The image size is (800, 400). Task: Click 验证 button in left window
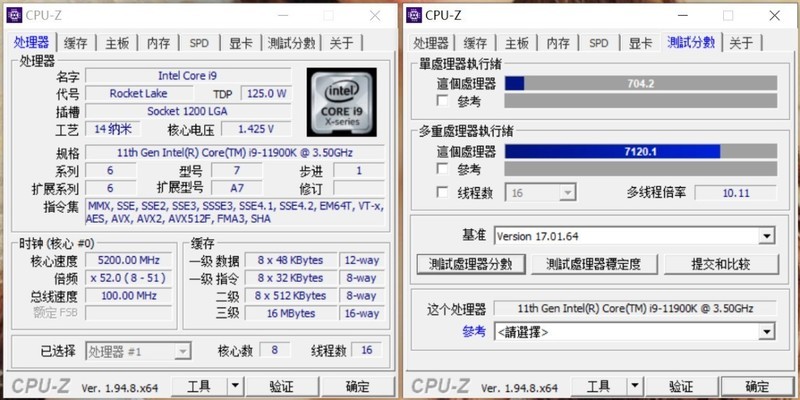point(281,386)
